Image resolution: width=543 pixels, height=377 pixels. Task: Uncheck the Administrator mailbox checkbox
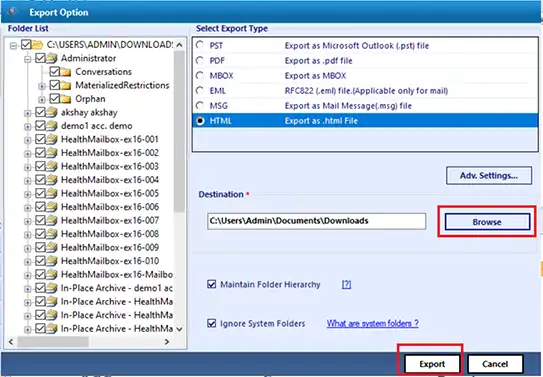[x=40, y=58]
